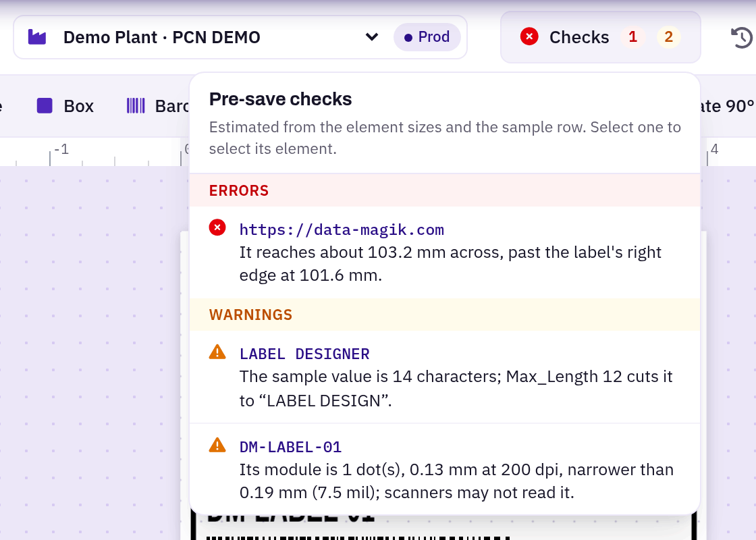Click the ruler mark labeled 4
Viewport: 756px width, 540px height.
pos(715,149)
